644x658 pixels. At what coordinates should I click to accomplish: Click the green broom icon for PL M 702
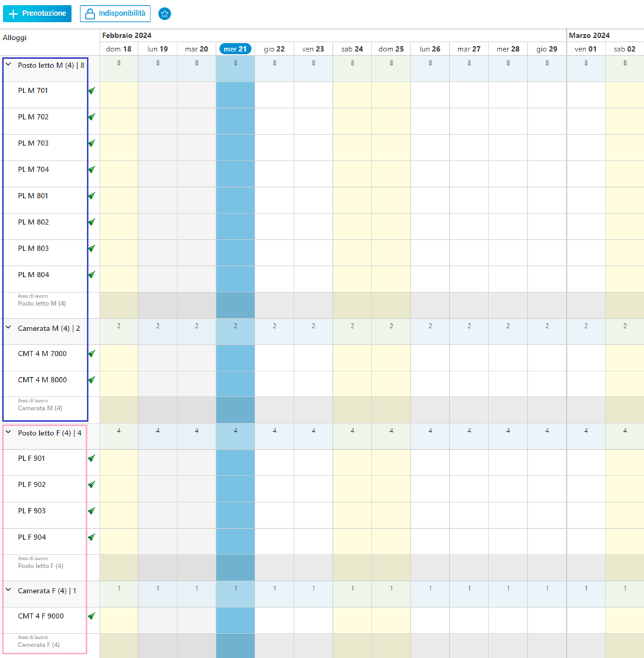[92, 117]
